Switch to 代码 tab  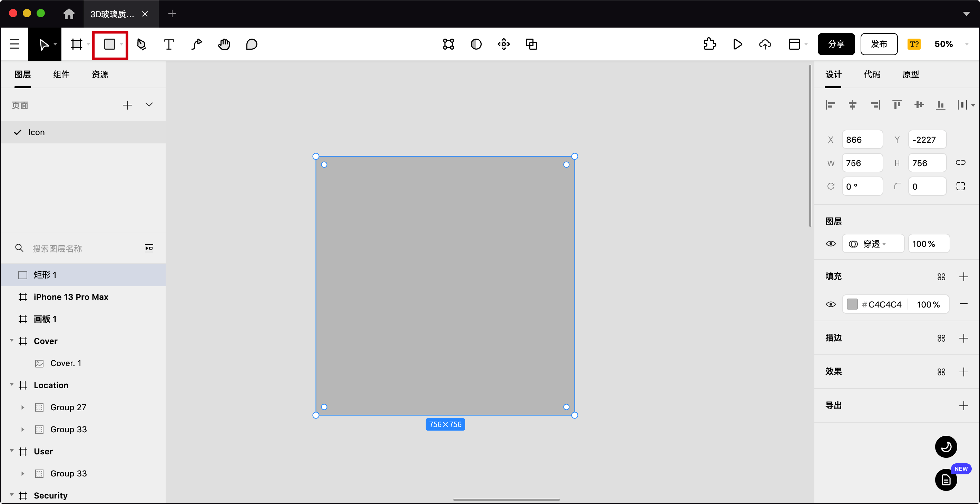[872, 74]
